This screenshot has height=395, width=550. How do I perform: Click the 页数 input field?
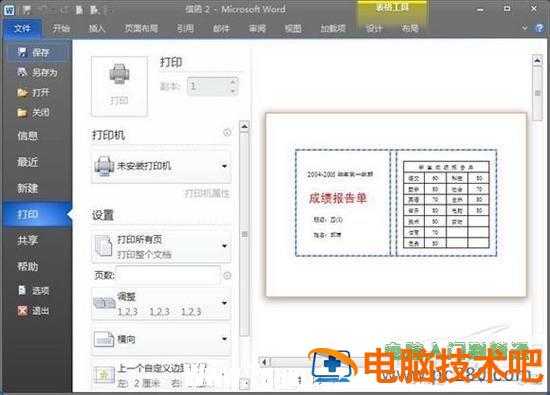168,275
